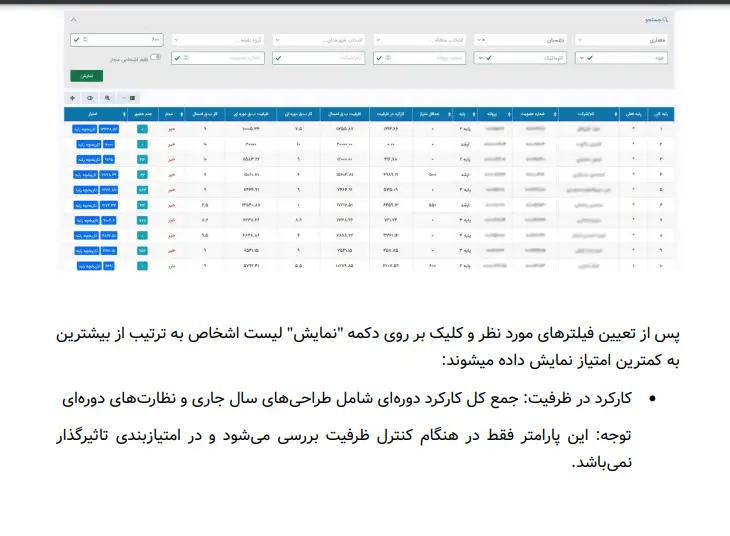Sort the table by the نام/شرکت column
The width and height of the screenshot is (730, 536).
(x=589, y=114)
